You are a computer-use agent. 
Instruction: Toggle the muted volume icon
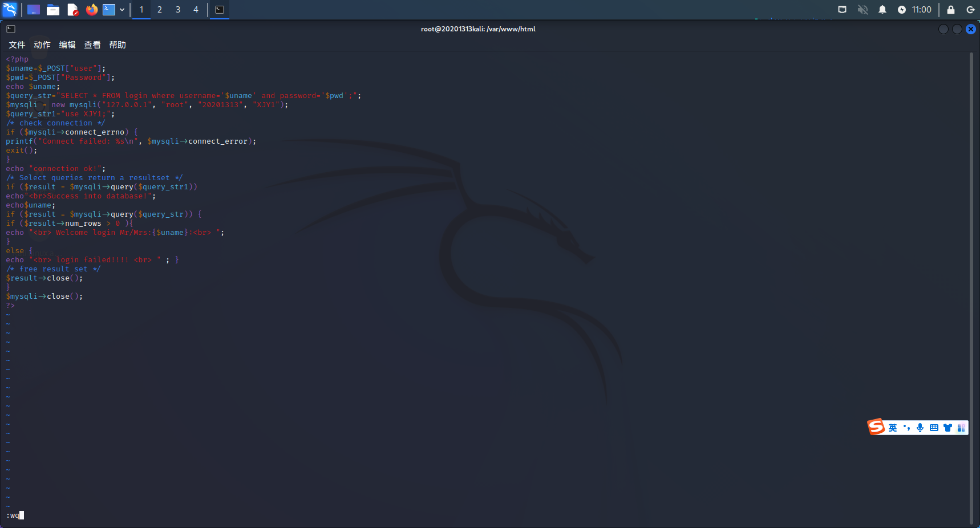coord(862,10)
